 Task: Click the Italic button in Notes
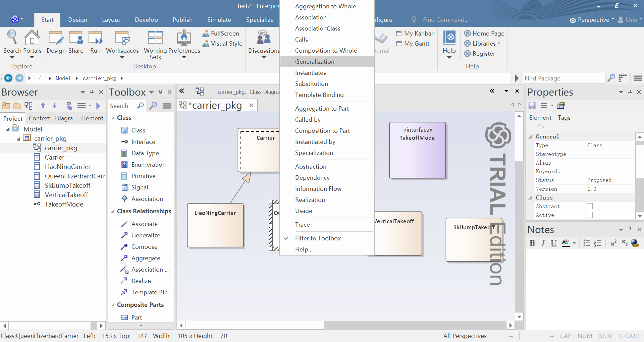(x=543, y=243)
